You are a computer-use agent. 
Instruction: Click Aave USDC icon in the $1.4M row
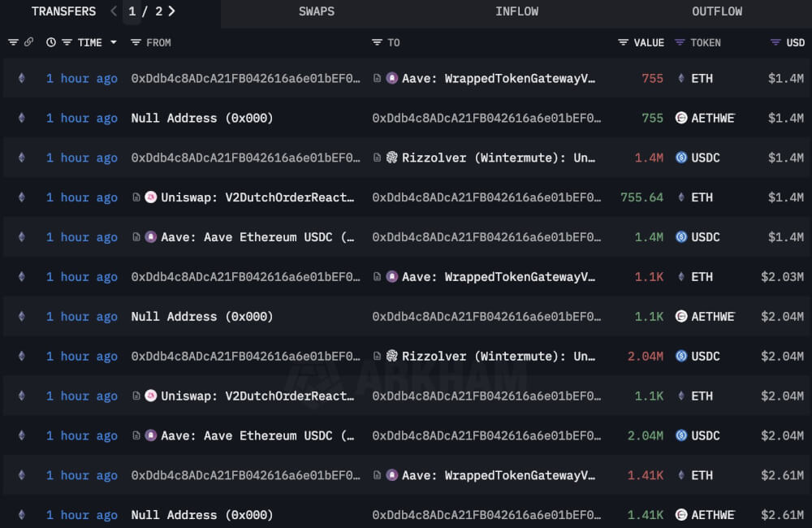[x=151, y=237]
